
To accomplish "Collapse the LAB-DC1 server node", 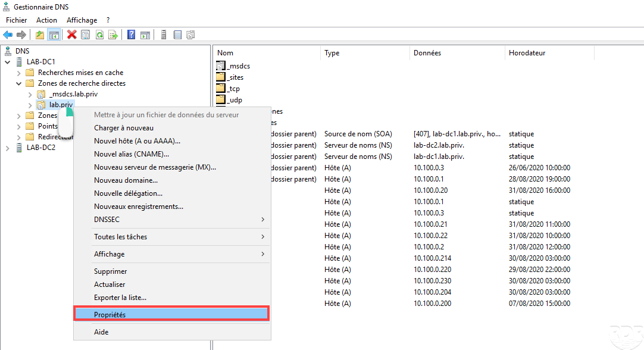I will point(8,62).
